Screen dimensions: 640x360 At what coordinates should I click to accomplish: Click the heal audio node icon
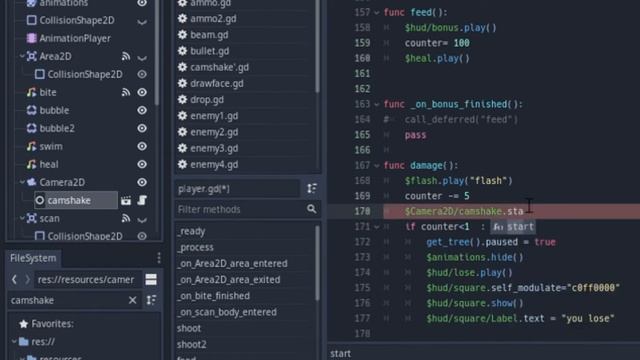coord(31,164)
